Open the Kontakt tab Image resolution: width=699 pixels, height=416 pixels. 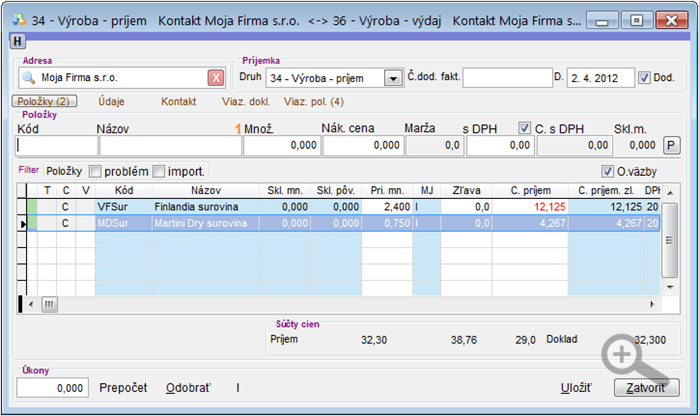[178, 102]
